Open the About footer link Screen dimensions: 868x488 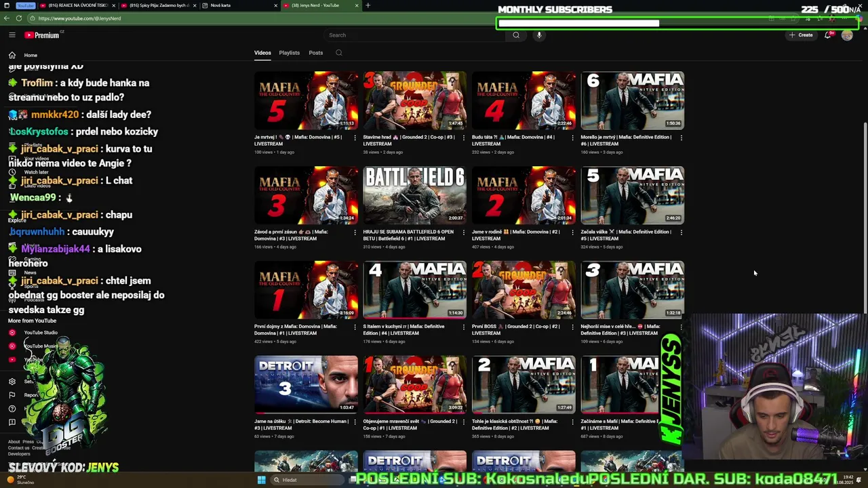[x=14, y=442]
